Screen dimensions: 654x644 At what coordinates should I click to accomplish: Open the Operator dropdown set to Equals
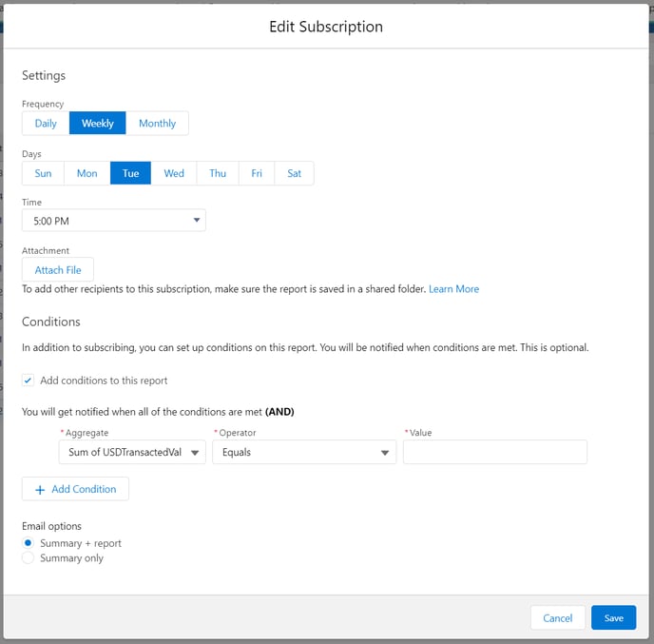pyautogui.click(x=304, y=453)
